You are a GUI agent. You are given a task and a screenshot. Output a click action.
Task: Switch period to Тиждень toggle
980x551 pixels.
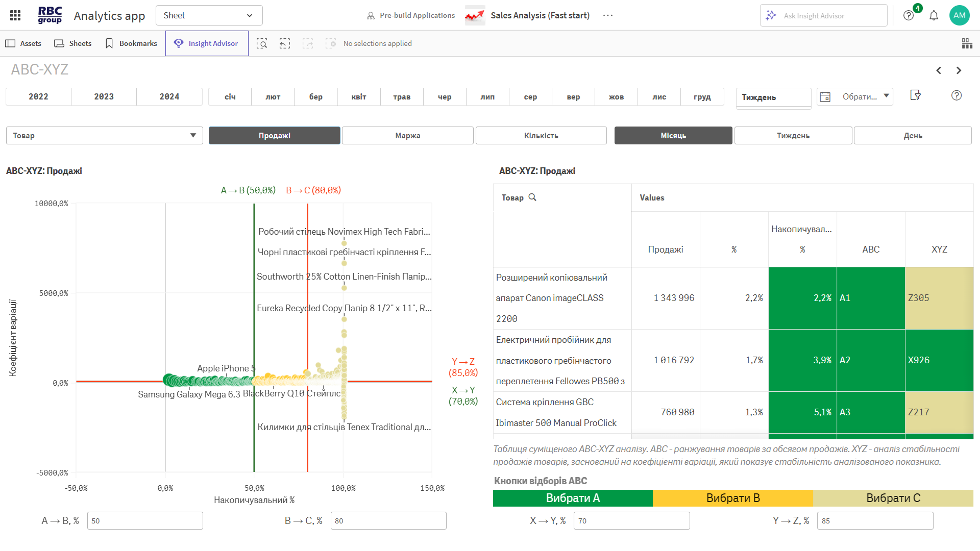coord(793,136)
